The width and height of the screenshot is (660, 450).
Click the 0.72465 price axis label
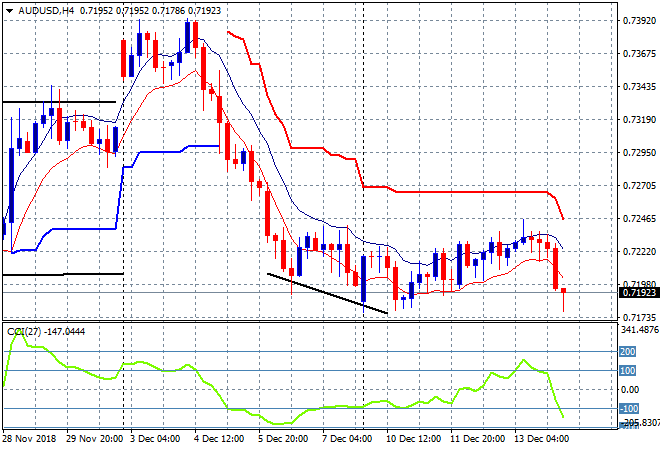tap(639, 218)
